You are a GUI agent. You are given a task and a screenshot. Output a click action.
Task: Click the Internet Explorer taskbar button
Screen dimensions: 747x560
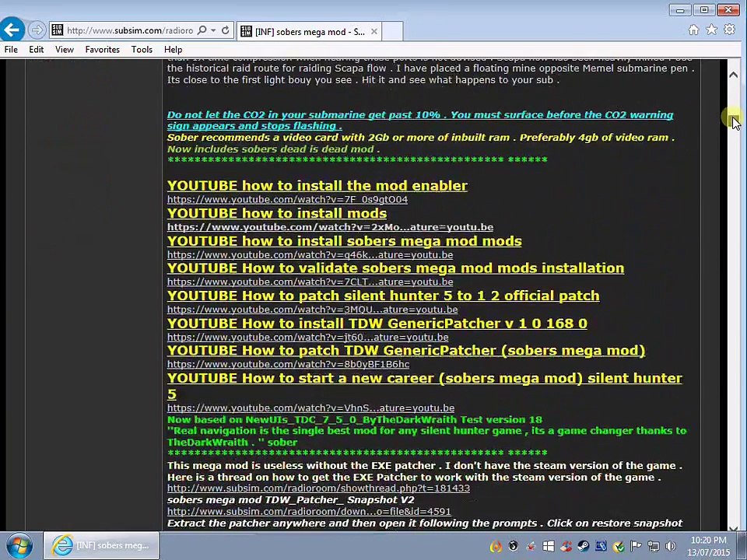point(101,546)
